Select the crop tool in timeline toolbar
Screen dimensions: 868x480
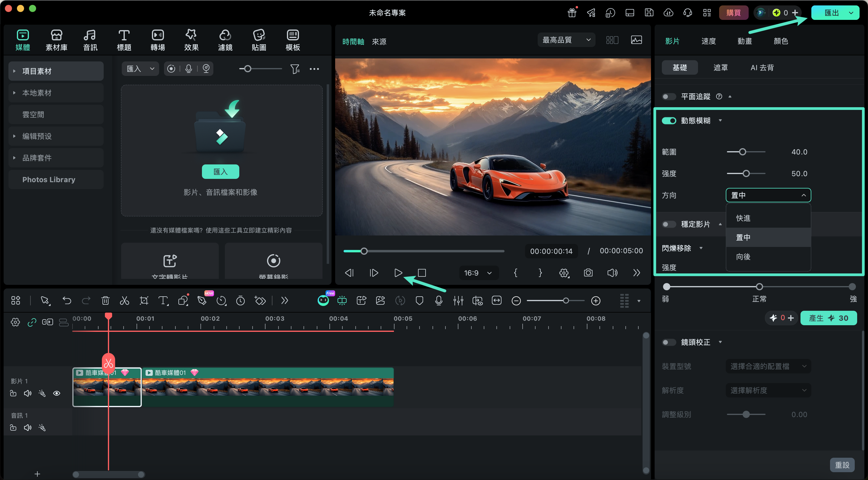(x=144, y=300)
